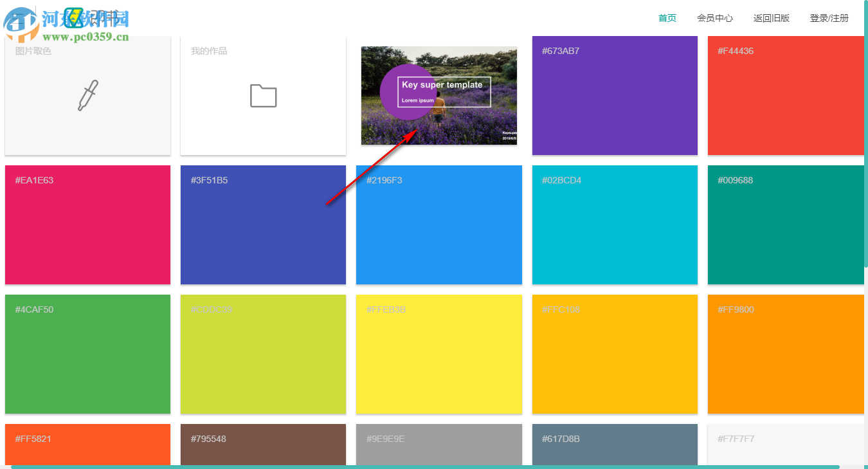
Task: Go to 首页 in the navigation
Action: (667, 18)
